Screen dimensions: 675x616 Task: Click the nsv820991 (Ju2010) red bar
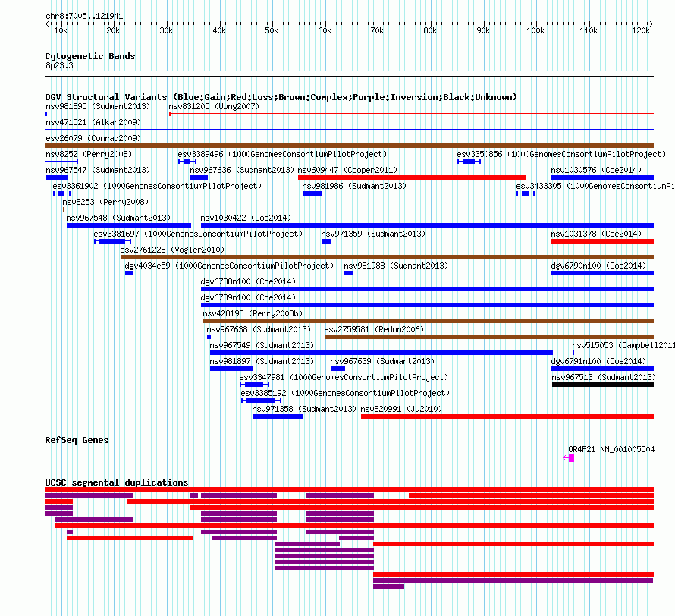tap(507, 416)
